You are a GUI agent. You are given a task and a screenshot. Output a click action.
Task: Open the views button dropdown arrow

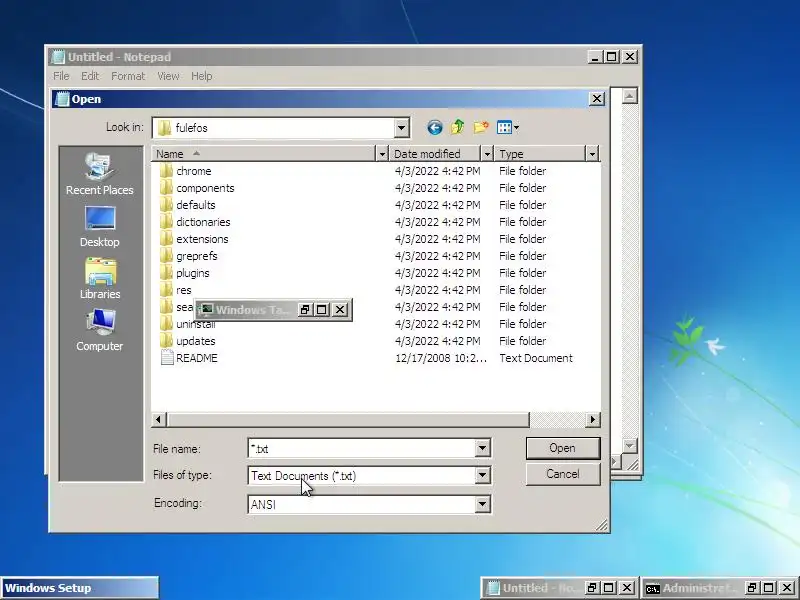(x=516, y=128)
